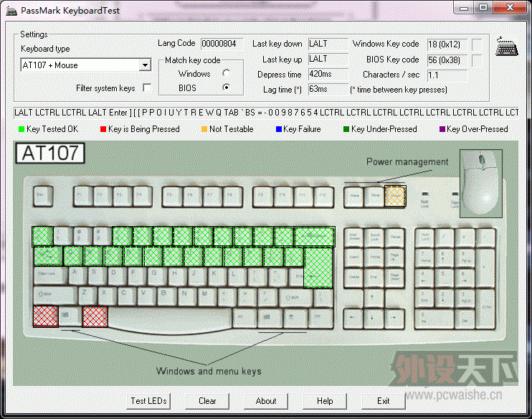Click the A key on keyboard image

point(78,276)
